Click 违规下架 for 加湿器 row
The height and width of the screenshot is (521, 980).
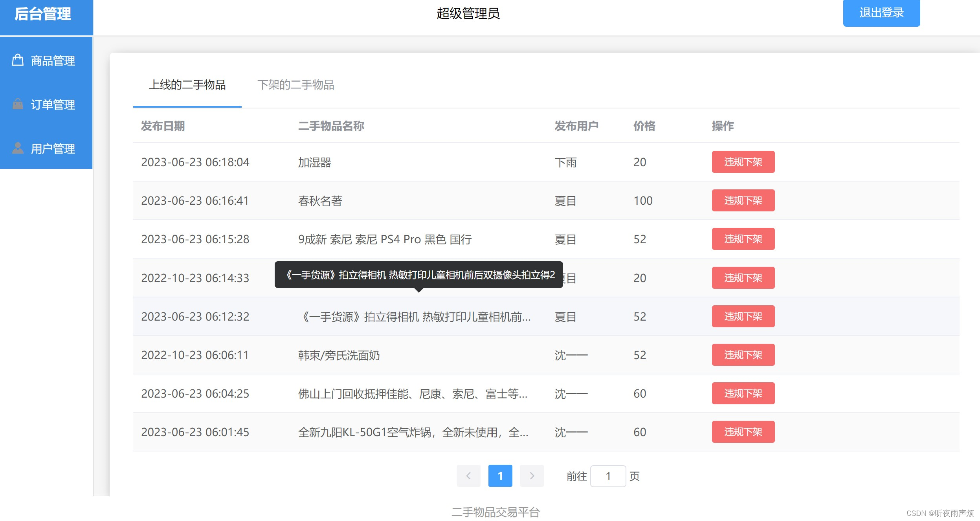point(743,162)
